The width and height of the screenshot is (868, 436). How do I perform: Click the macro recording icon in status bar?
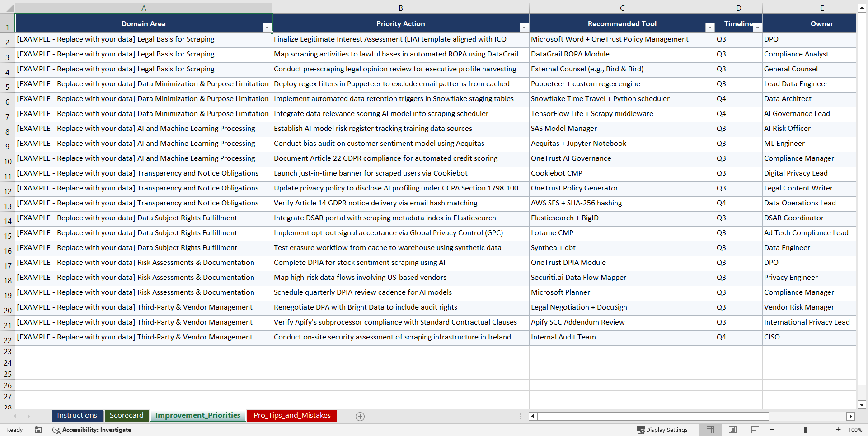(x=38, y=430)
